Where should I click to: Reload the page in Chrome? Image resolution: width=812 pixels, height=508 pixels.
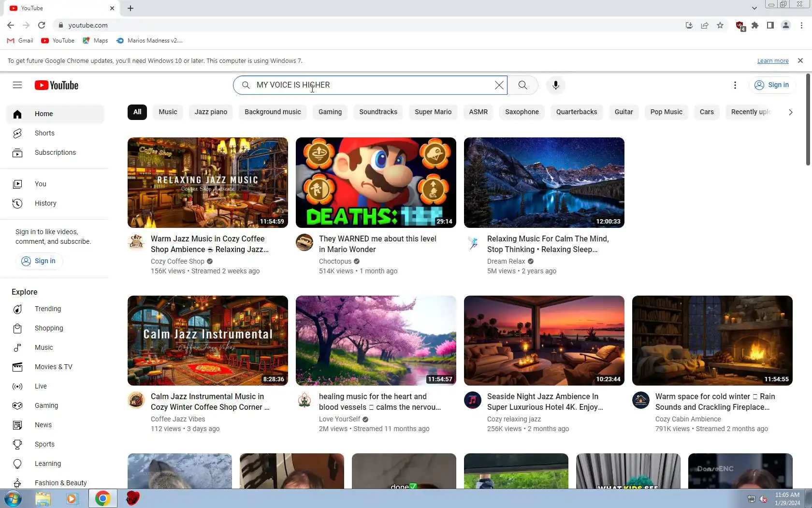(x=42, y=25)
